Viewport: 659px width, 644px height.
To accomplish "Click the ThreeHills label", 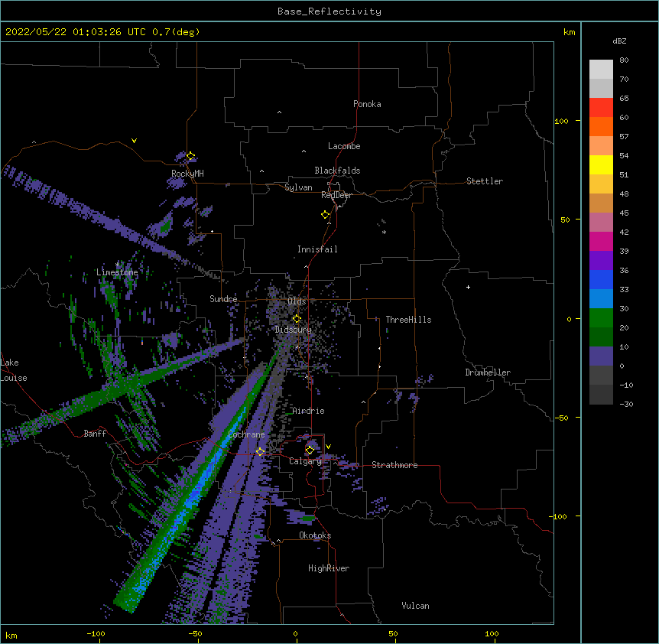I will tap(408, 320).
